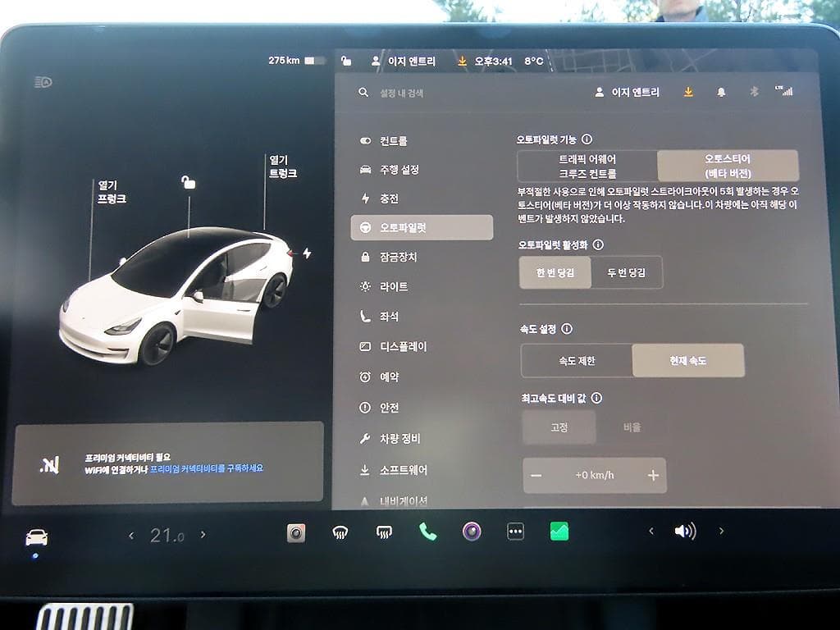Image resolution: width=840 pixels, height=630 pixels.
Task: Select the 오토파일럿 menu item
Action: 422,228
